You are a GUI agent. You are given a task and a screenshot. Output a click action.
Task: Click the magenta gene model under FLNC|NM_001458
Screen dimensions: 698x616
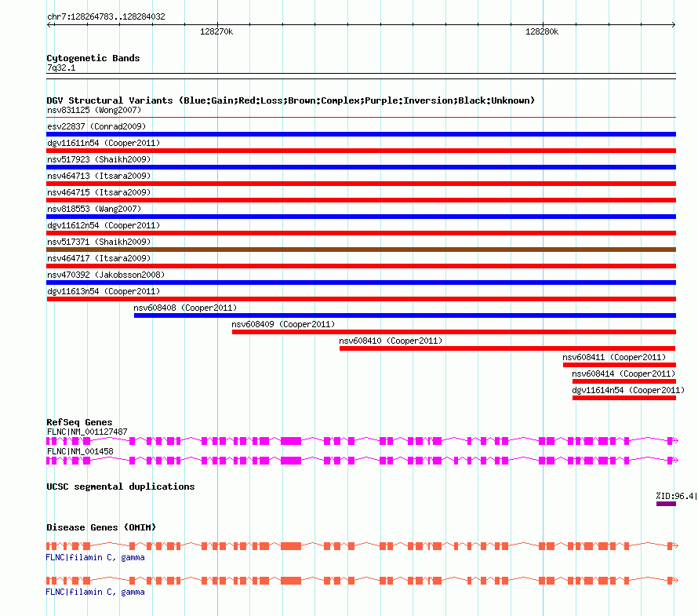pyautogui.click(x=362, y=461)
